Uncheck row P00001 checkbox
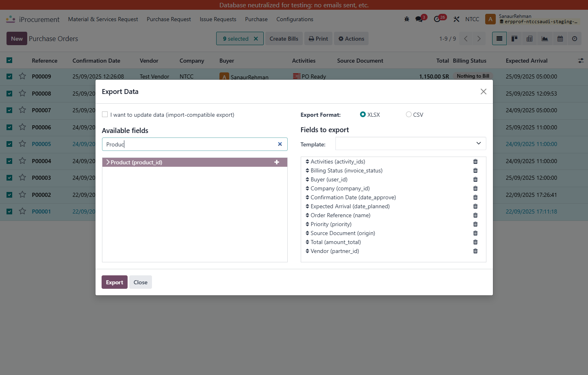This screenshot has width=588, height=375. click(9, 211)
